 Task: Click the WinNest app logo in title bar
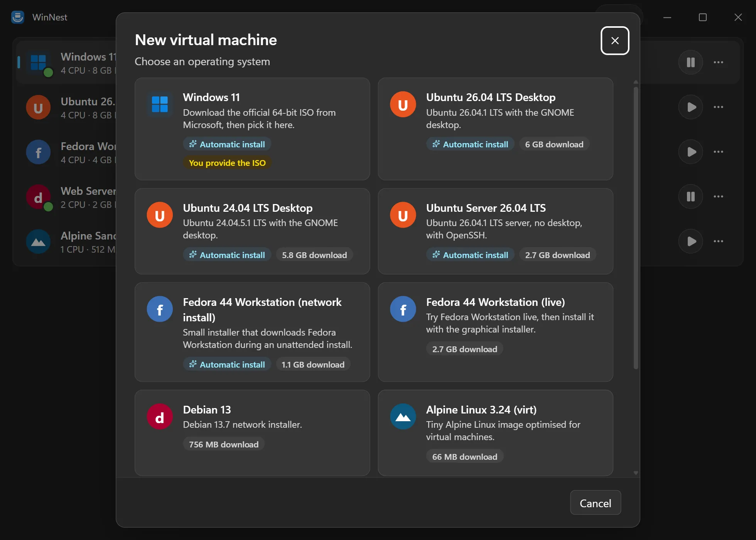[18, 17]
